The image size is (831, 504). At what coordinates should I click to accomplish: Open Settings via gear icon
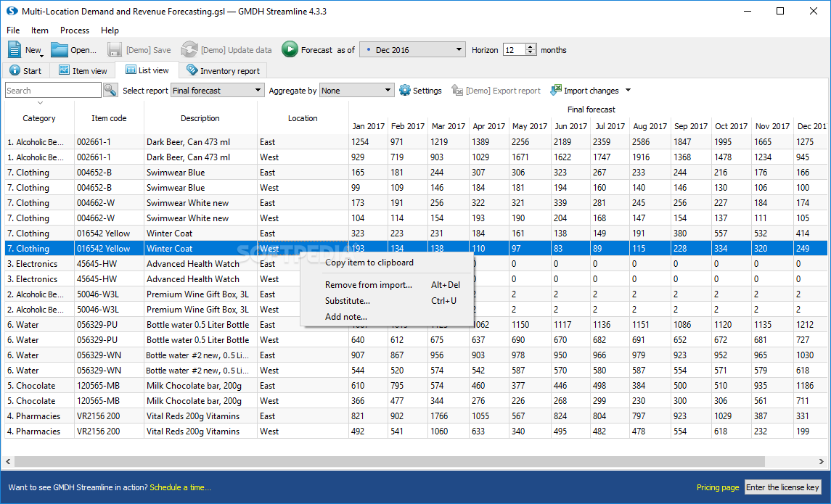click(405, 91)
